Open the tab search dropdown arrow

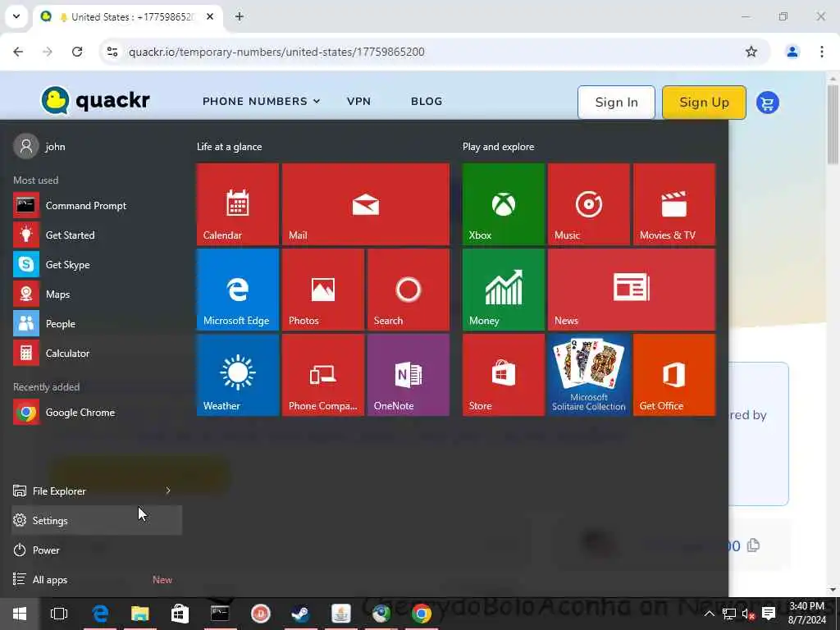click(x=16, y=16)
